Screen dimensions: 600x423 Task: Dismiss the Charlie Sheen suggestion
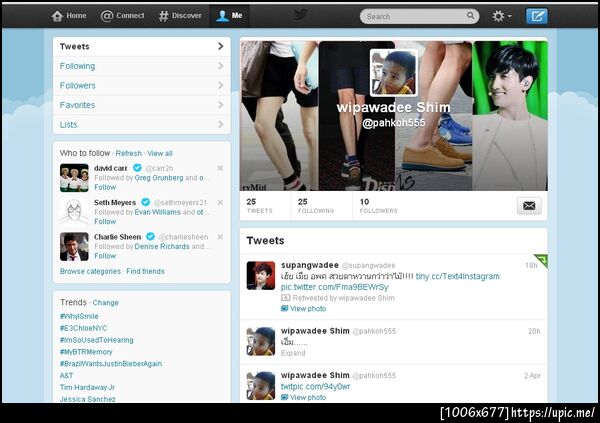click(x=220, y=237)
